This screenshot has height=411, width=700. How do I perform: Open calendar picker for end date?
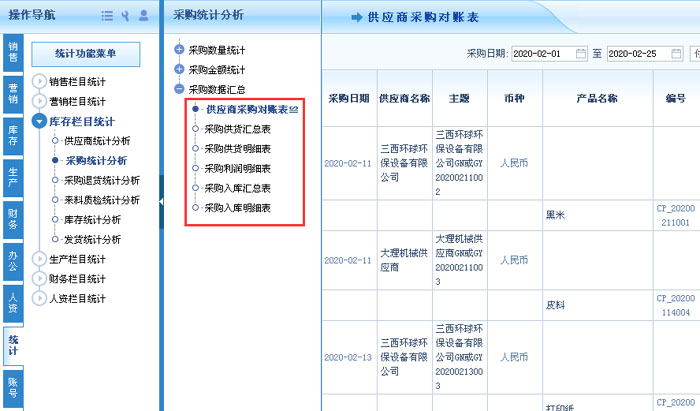pyautogui.click(x=677, y=54)
